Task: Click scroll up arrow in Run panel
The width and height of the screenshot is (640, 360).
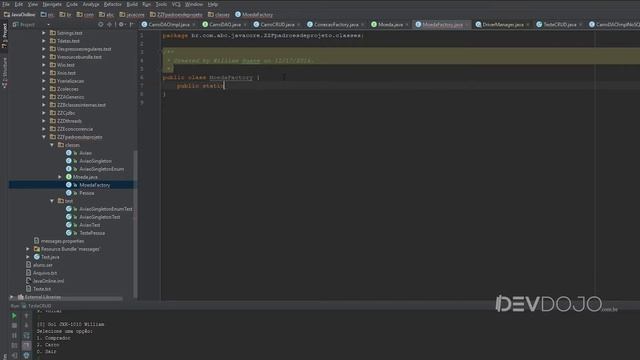Action: pyautogui.click(x=27, y=316)
